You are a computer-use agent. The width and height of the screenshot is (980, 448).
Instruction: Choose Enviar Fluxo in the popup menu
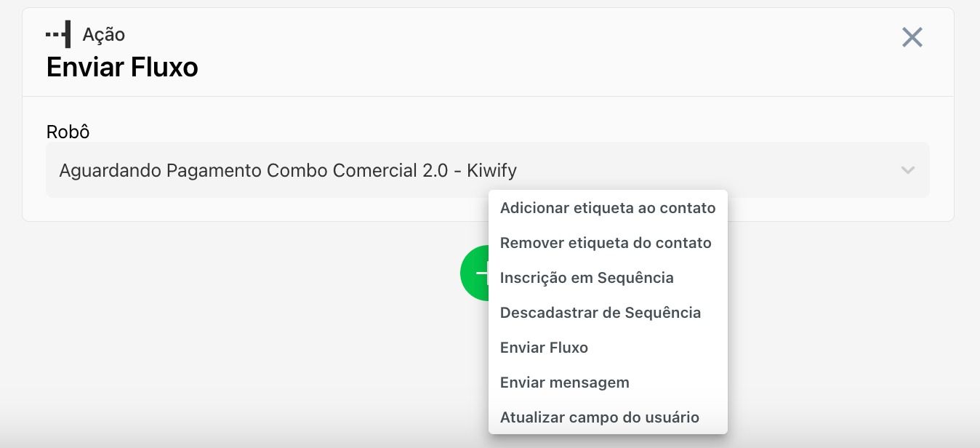coord(544,348)
